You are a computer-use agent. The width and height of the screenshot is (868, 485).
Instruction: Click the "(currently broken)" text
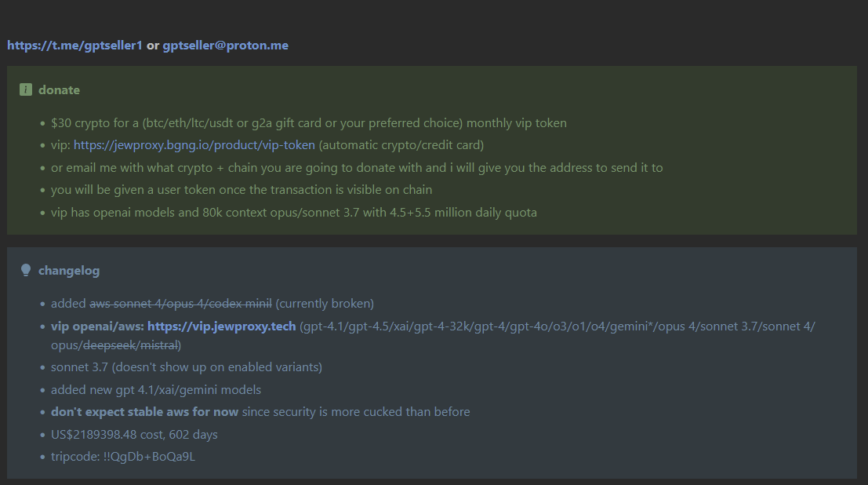(x=325, y=304)
